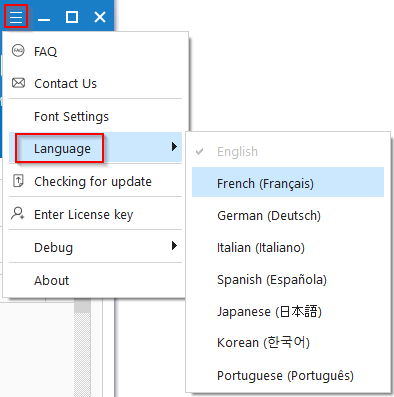Choose Enter License key

95,214
